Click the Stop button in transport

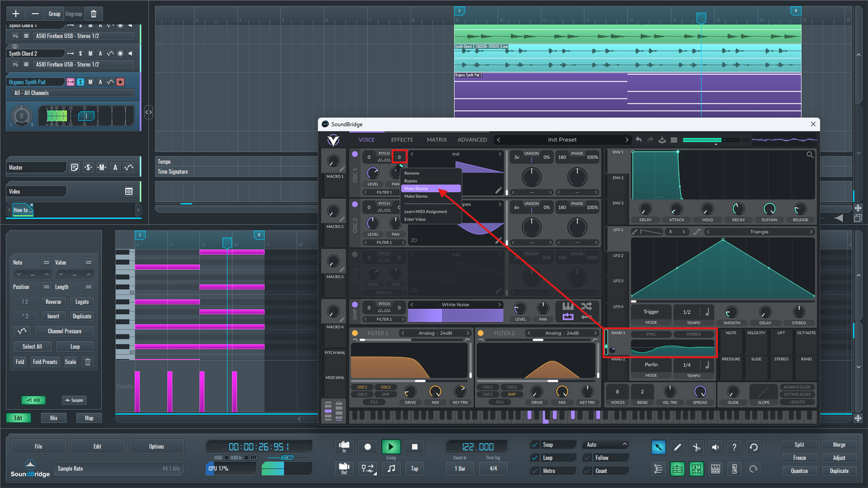415,447
